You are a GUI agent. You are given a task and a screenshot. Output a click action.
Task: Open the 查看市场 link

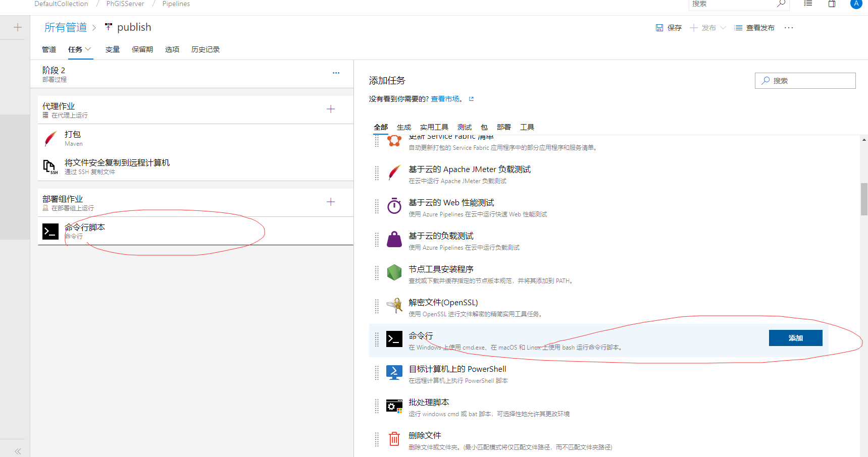[445, 99]
